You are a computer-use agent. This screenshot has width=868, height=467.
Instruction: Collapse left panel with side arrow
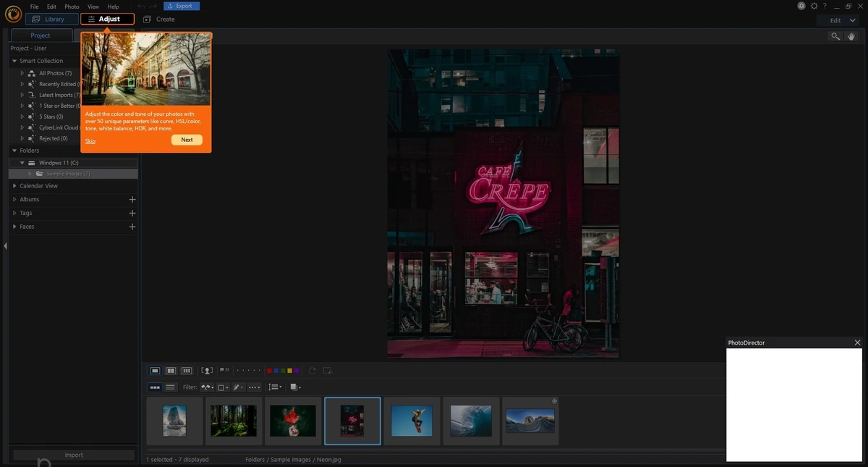(x=5, y=246)
